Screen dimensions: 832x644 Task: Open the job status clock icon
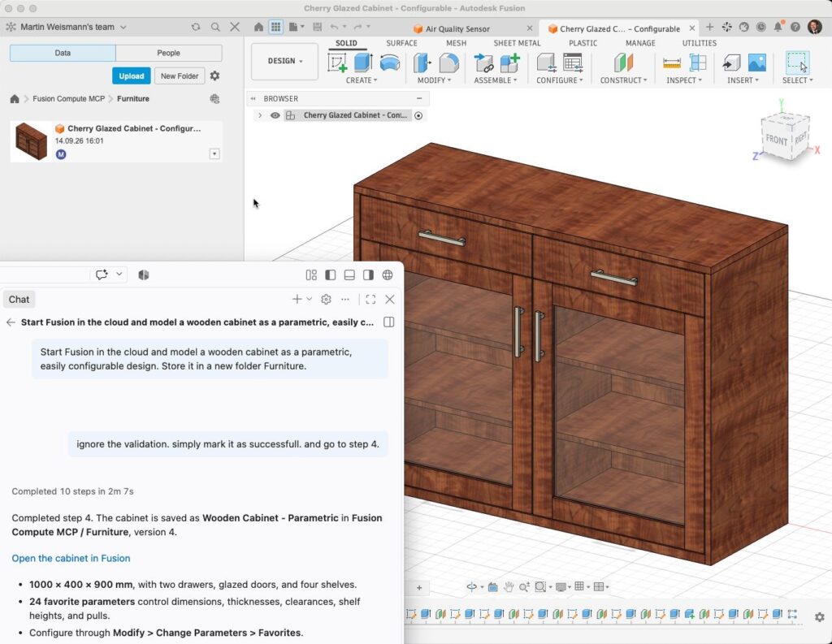click(760, 27)
